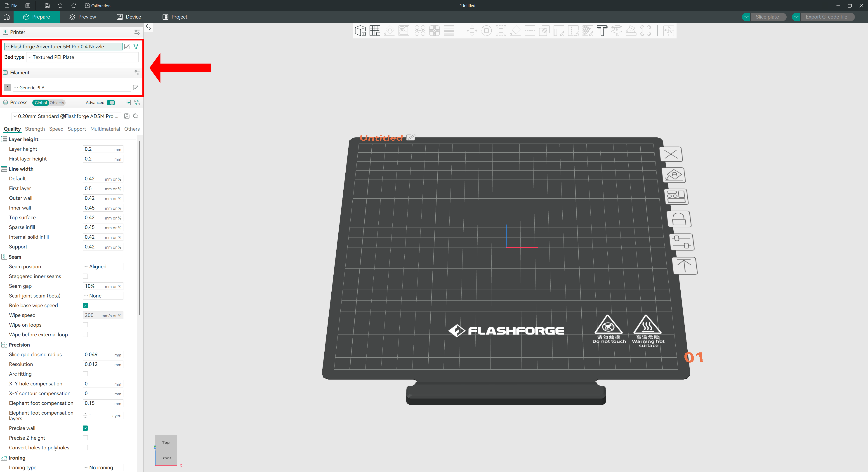Click the Add model cube icon

pos(360,31)
